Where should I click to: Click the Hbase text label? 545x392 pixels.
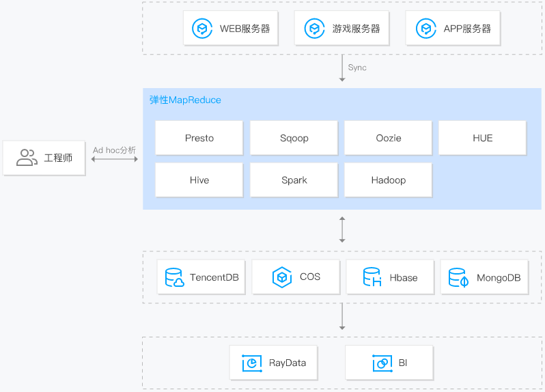tap(404, 278)
